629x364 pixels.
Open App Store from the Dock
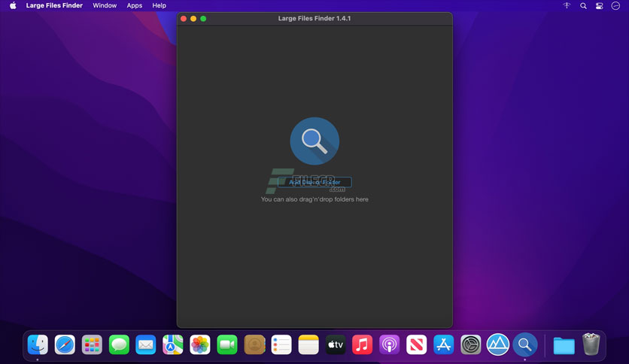coord(444,344)
